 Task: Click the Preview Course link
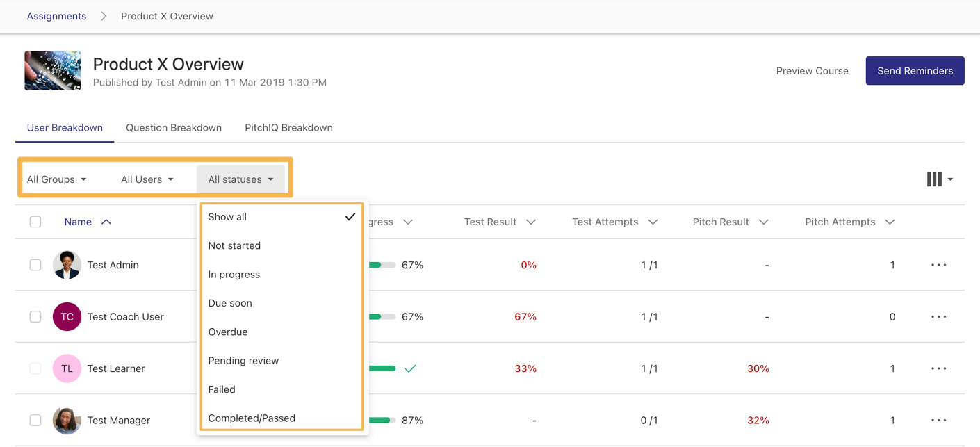[812, 71]
